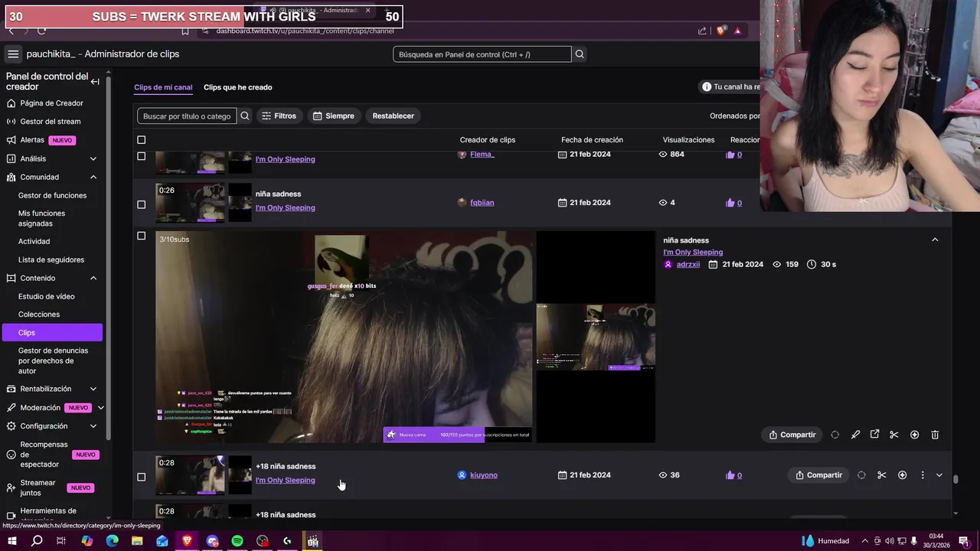Expand the Configuración sidebar section
The width and height of the screenshot is (980, 551).
(x=93, y=426)
